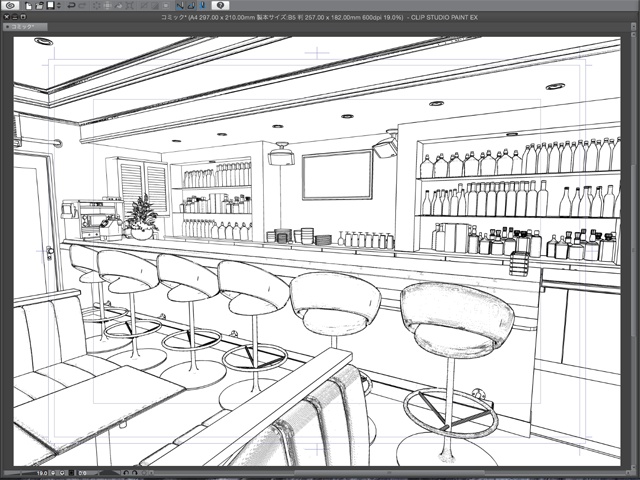
Task: Toggle Snap to special ruler
Action: pyautogui.click(x=191, y=6)
